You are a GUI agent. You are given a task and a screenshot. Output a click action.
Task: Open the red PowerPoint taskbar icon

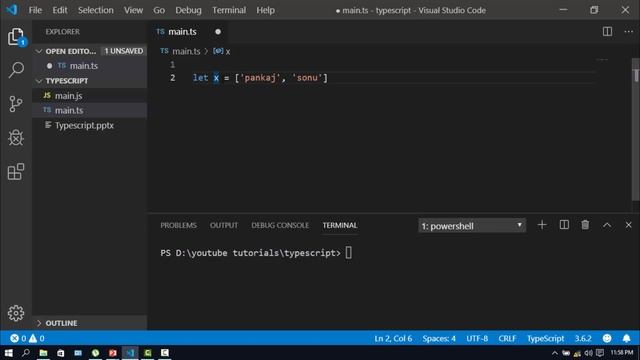tap(113, 353)
